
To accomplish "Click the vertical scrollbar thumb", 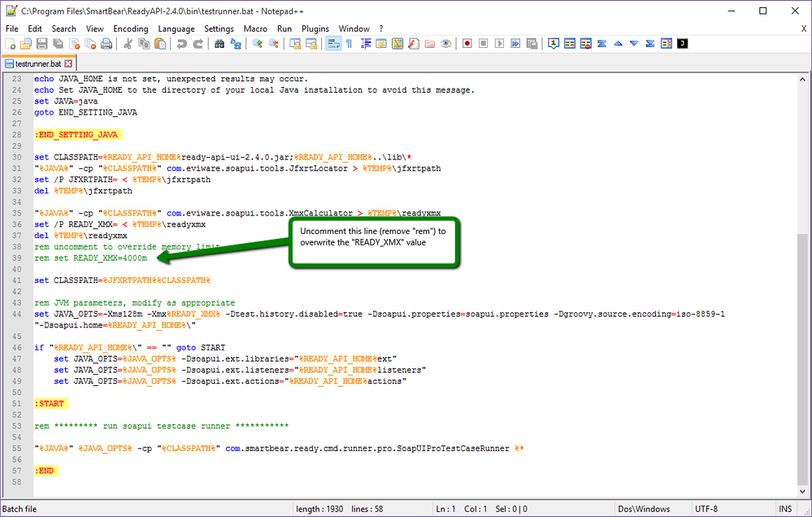I will (x=804, y=358).
